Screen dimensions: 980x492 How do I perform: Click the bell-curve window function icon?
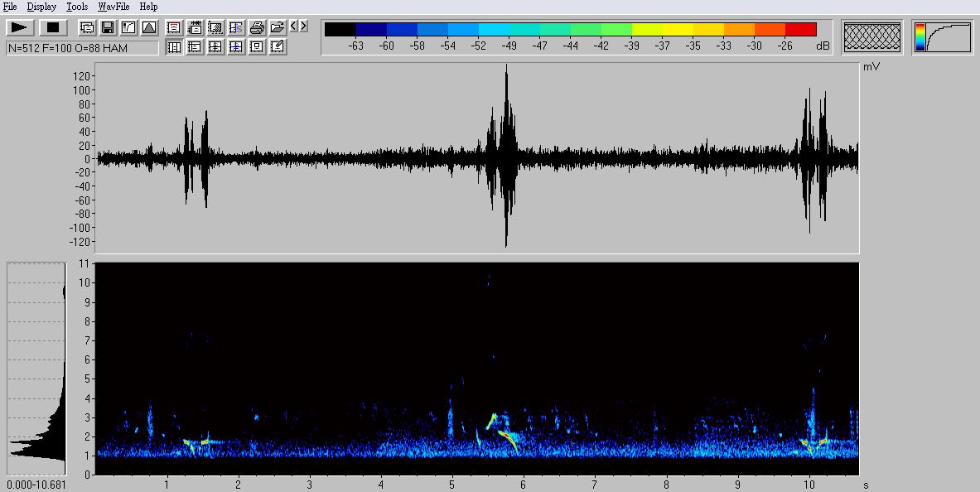pos(149,28)
